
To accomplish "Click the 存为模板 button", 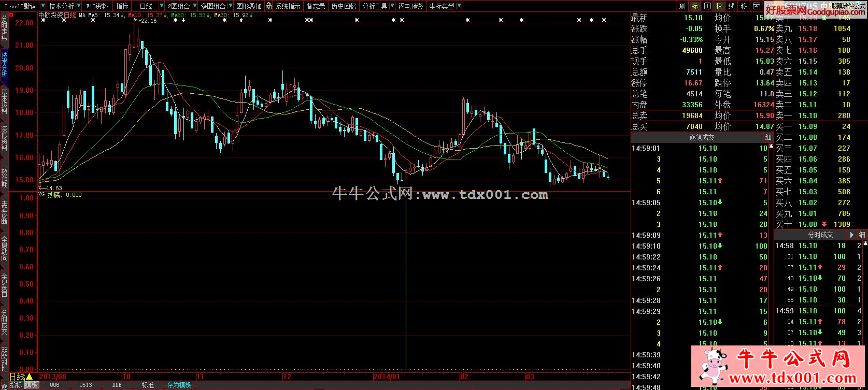I will pos(179,385).
